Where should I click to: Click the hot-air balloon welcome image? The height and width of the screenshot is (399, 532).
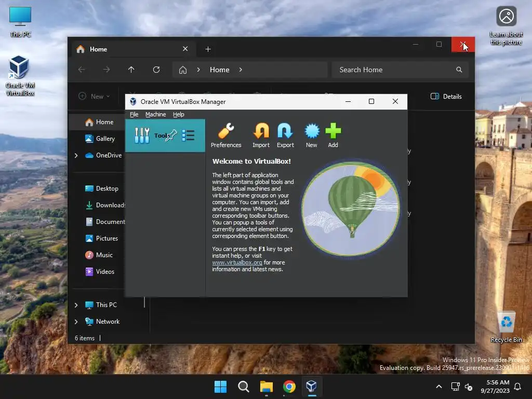pyautogui.click(x=351, y=208)
